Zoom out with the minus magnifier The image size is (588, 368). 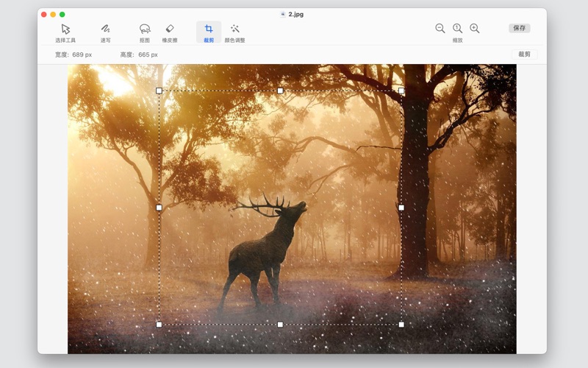(440, 29)
